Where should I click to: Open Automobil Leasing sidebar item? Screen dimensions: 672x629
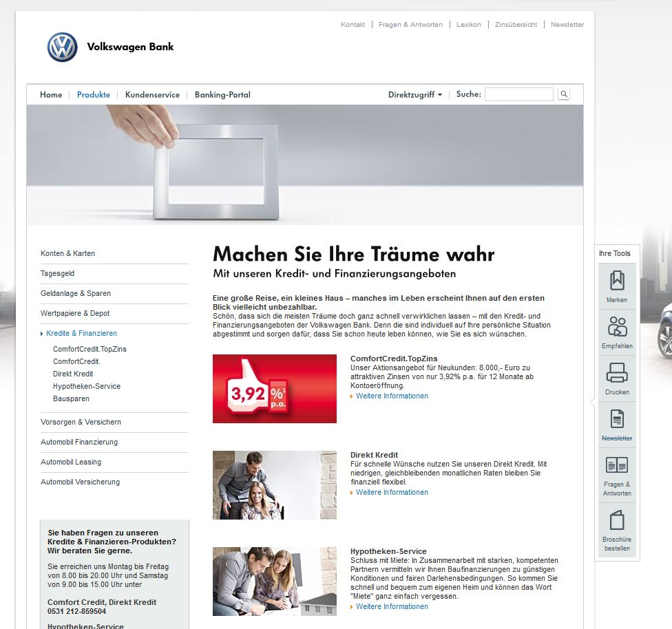click(x=71, y=462)
